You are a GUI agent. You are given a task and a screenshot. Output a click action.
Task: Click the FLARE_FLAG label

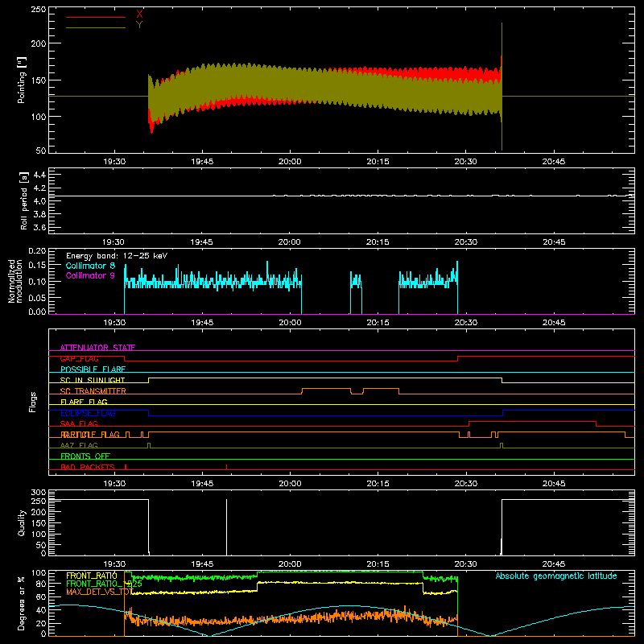pyautogui.click(x=84, y=402)
